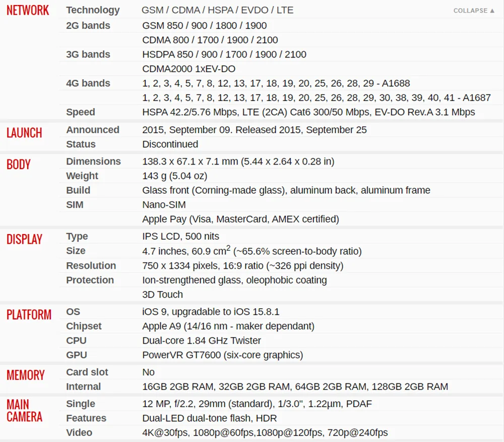Click the 3D Touch text
The height and width of the screenshot is (442, 504).
click(x=162, y=295)
